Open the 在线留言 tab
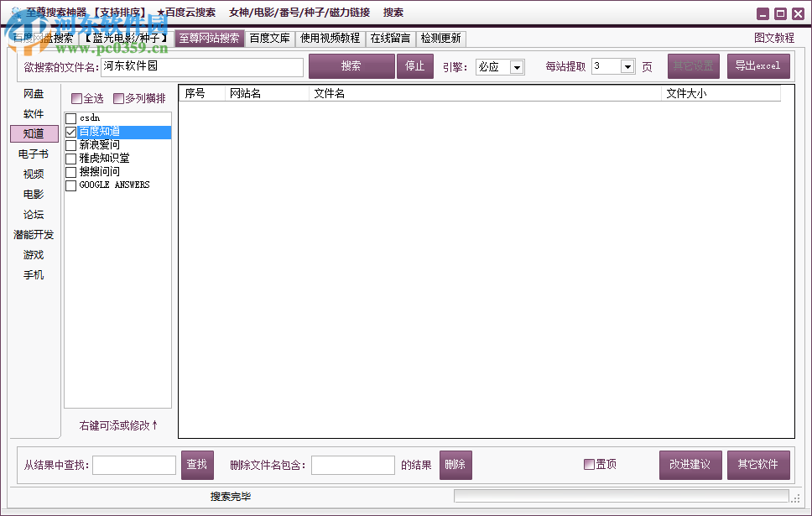 pos(390,39)
